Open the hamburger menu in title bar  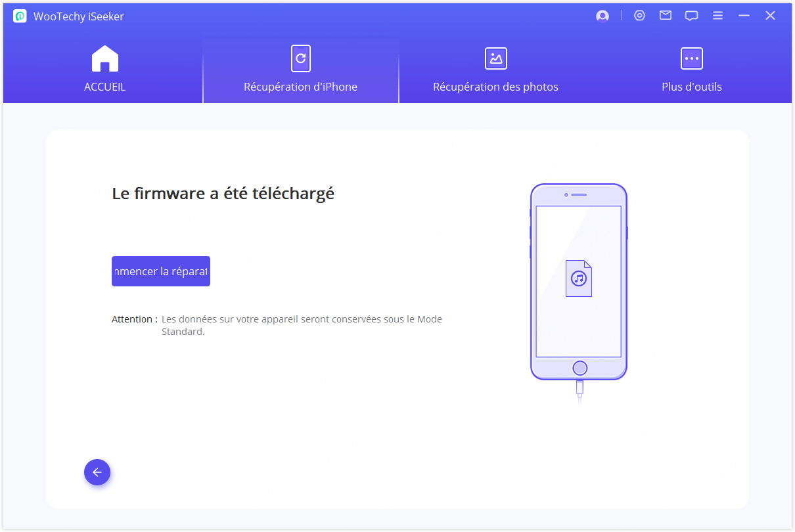tap(717, 16)
